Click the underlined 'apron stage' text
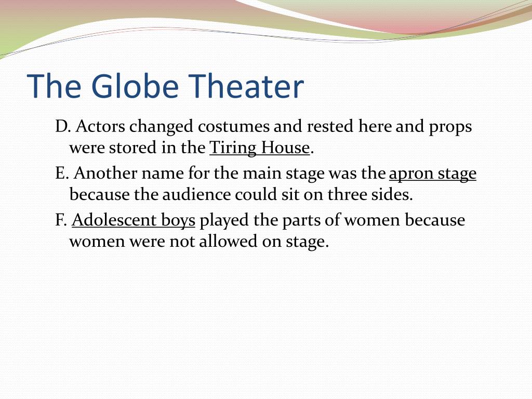Screen dimensions: 532x399 click(433, 174)
